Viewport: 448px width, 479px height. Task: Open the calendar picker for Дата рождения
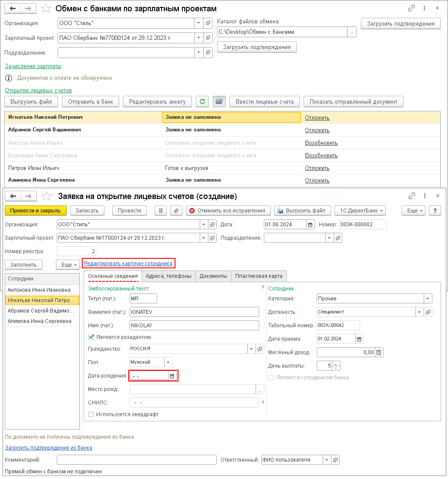point(172,376)
